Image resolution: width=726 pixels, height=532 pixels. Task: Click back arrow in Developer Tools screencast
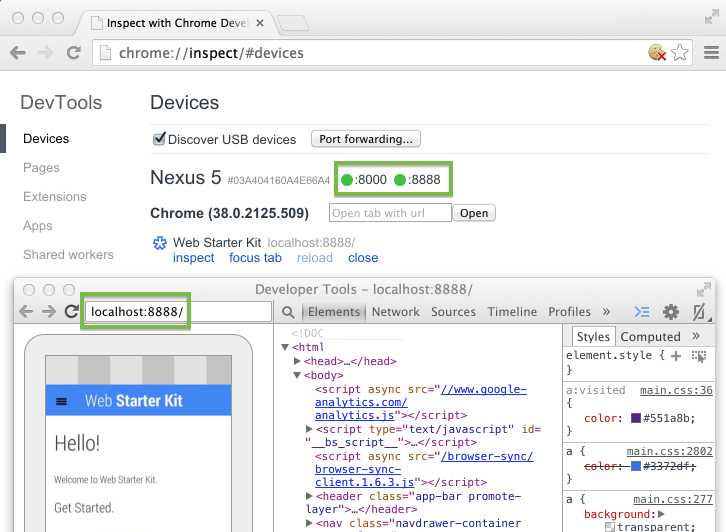coord(26,312)
